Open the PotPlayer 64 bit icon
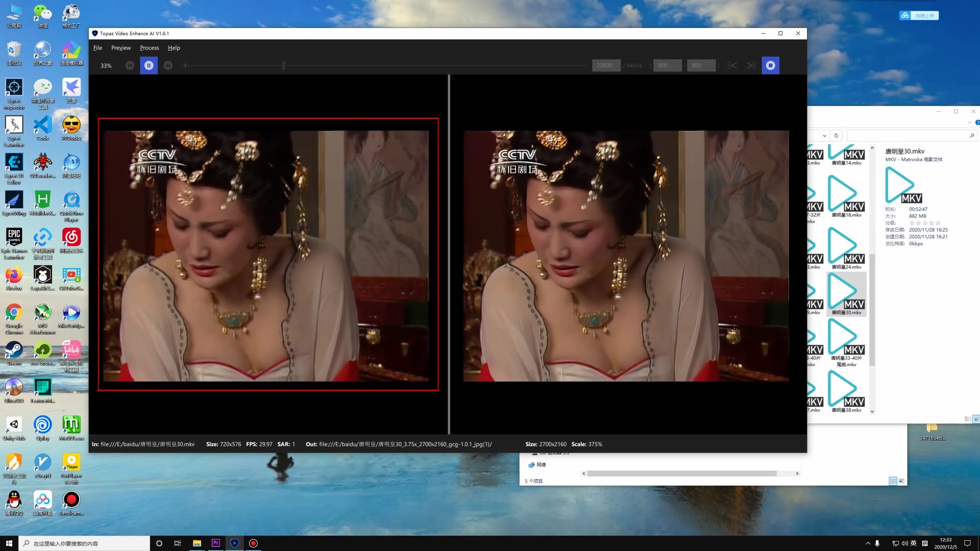980x551 pixels. (x=71, y=469)
